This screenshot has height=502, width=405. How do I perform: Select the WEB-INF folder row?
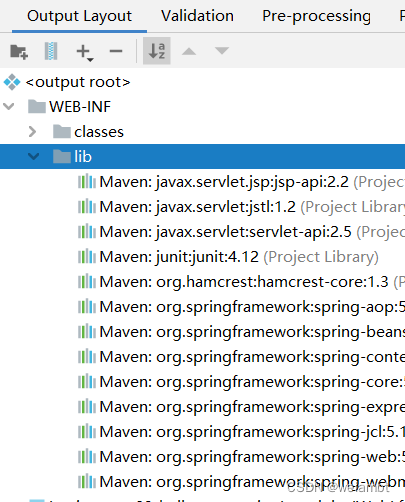coord(202,107)
